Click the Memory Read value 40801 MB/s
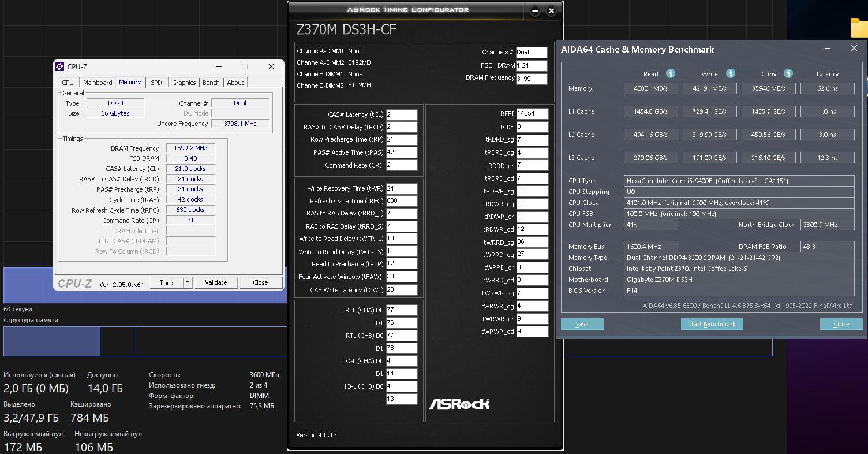Viewport: 868px width, 454px height. pos(651,88)
